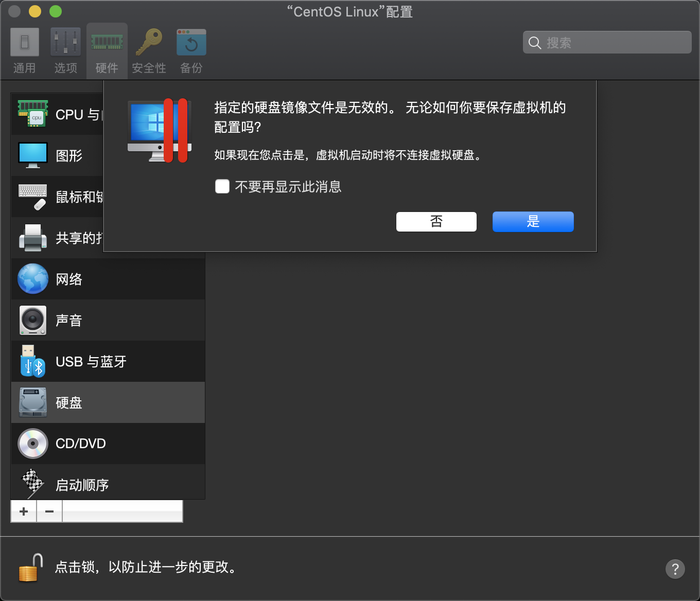Image resolution: width=700 pixels, height=601 pixels.
Task: Open the 网络 (Network) hardware settings
Action: click(x=69, y=279)
